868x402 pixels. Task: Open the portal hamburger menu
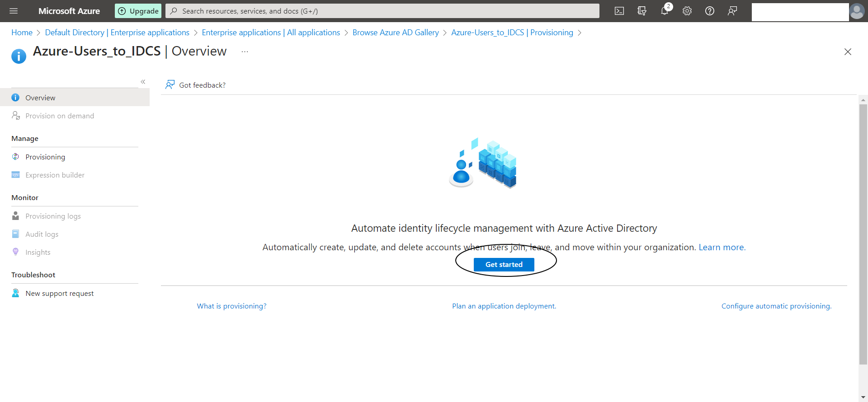(14, 11)
